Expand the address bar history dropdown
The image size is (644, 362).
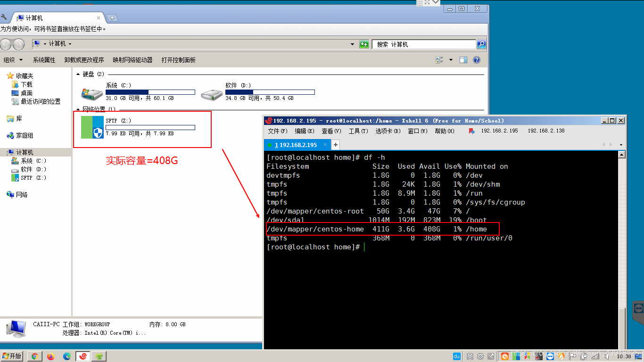[352, 44]
